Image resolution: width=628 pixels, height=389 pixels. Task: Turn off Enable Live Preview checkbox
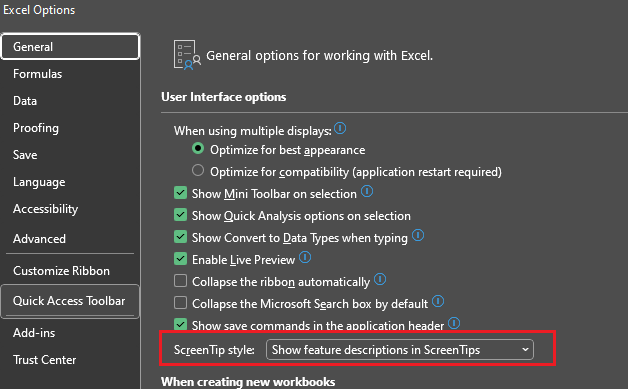pyautogui.click(x=180, y=259)
